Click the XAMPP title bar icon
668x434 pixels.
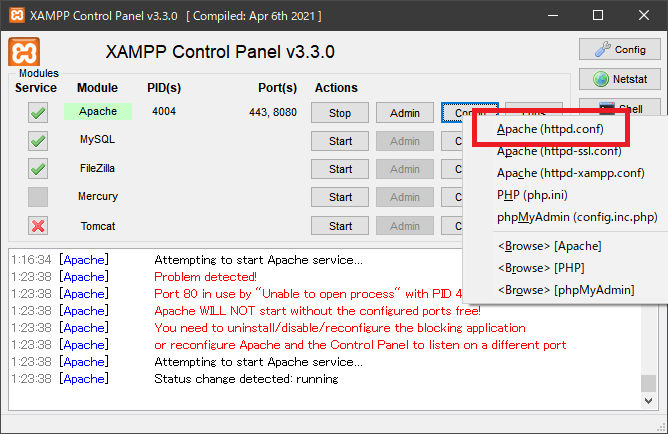coord(18,16)
